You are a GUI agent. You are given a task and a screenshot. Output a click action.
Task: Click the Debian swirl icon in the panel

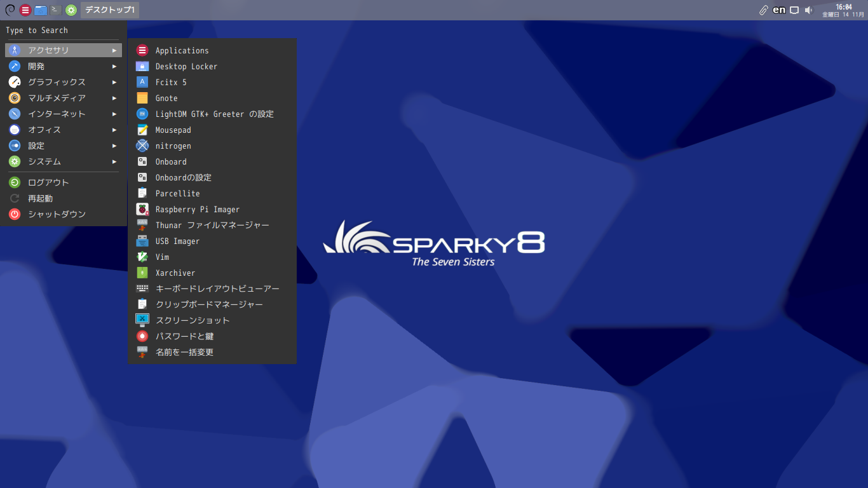click(x=10, y=10)
